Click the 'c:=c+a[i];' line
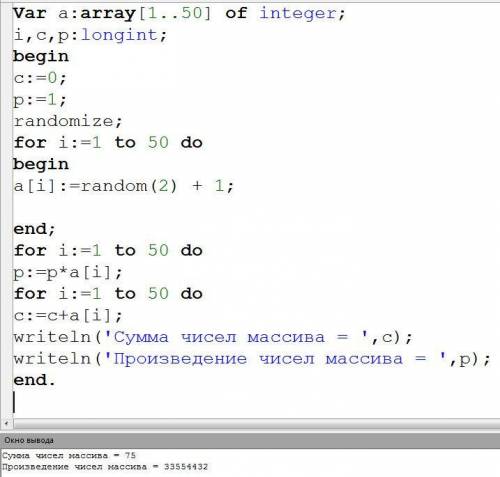The height and width of the screenshot is (477, 500). pos(68,315)
